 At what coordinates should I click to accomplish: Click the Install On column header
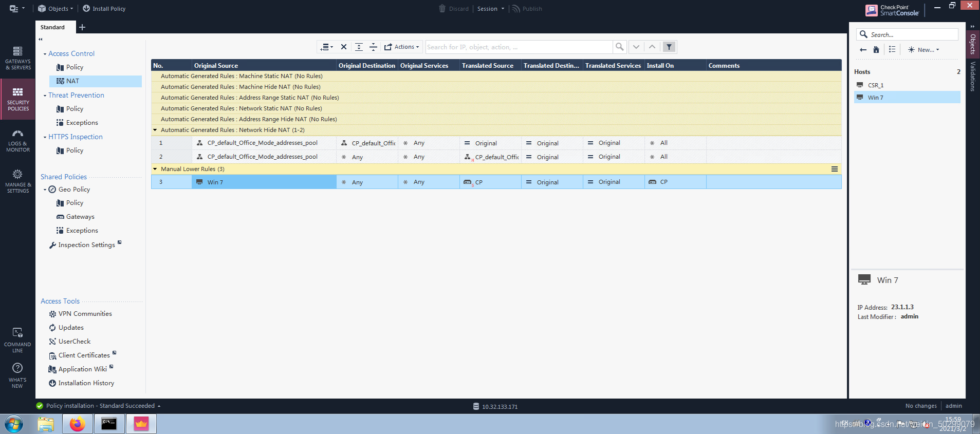[675, 65]
